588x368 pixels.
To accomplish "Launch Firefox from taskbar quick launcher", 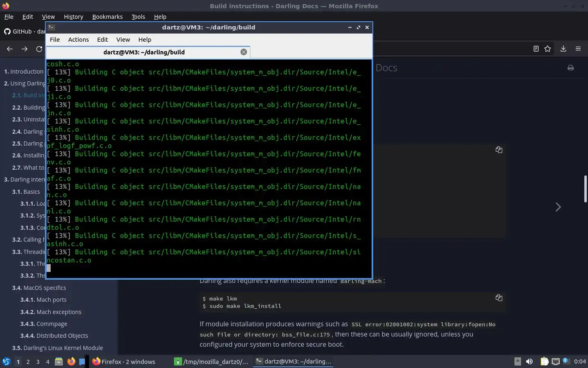I will point(71,361).
